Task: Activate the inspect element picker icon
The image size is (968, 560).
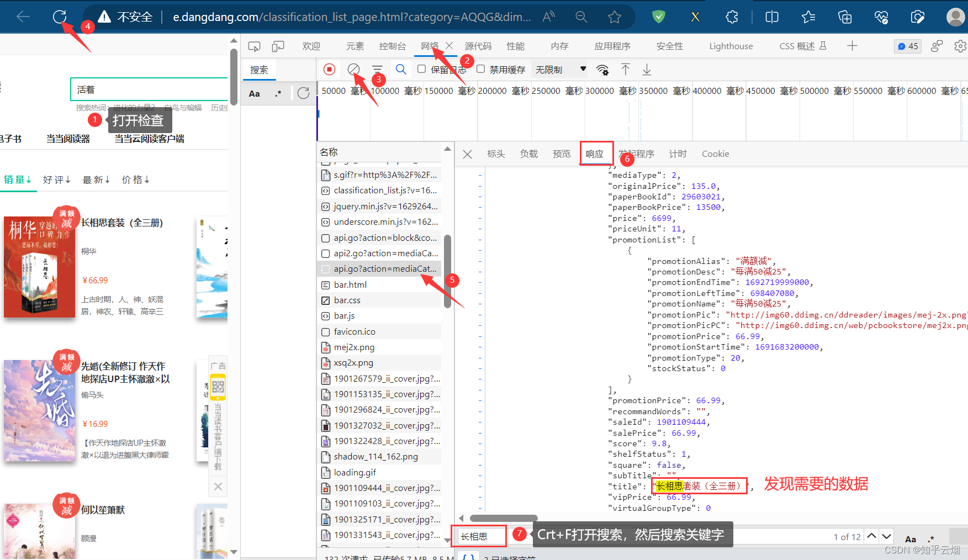Action: [255, 46]
